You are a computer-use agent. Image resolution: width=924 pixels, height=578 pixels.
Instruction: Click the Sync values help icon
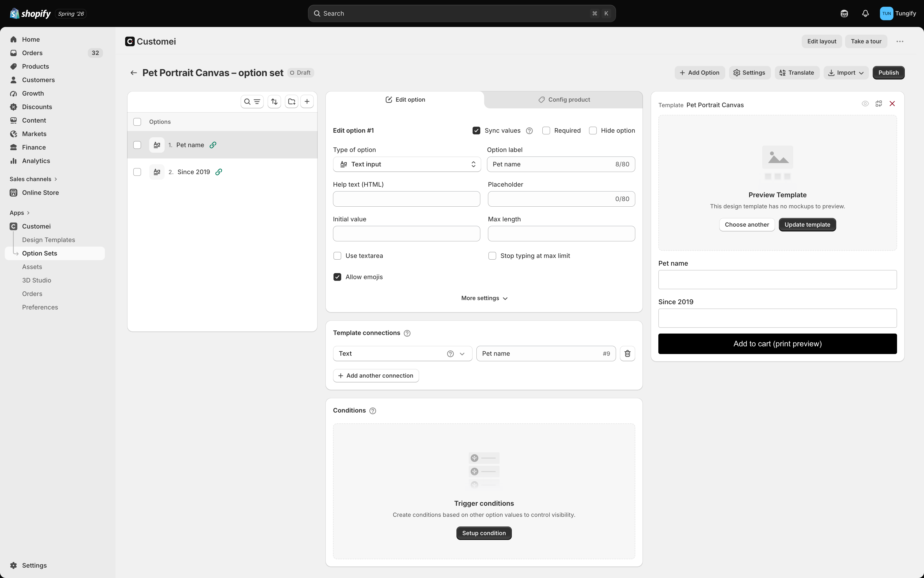(529, 131)
